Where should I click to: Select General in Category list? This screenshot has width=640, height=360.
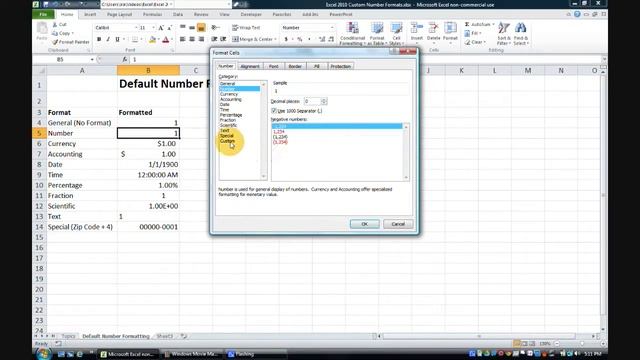(227, 84)
